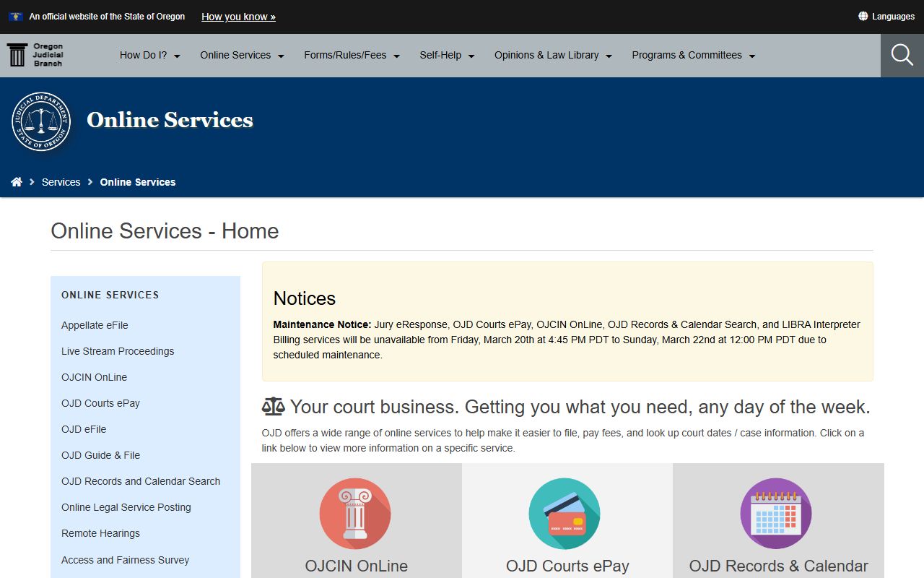Viewport: 924px width, 578px height.
Task: Click the Oregon Judicial Branch logo
Action: coord(35,55)
